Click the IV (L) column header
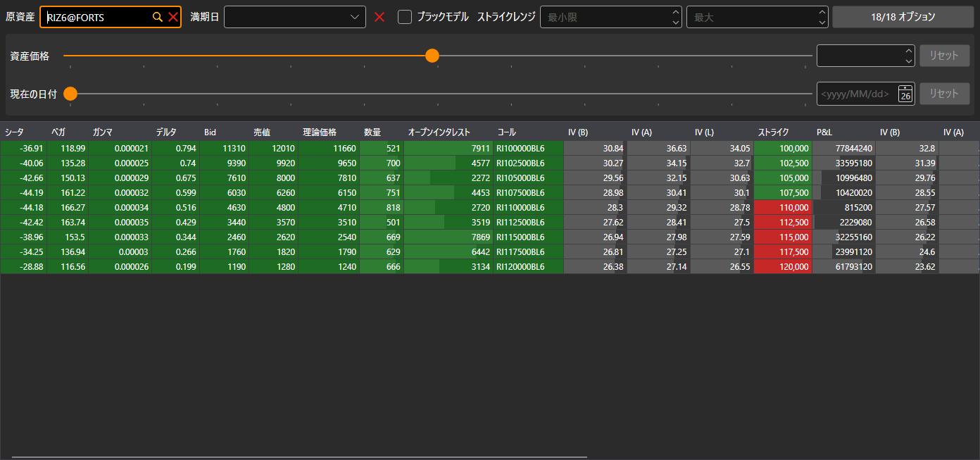Viewport: 980px width, 460px height. 722,132
